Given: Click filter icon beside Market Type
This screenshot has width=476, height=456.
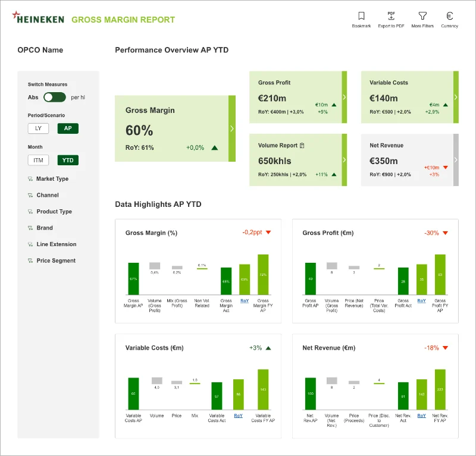Looking at the screenshot, I should [x=30, y=179].
